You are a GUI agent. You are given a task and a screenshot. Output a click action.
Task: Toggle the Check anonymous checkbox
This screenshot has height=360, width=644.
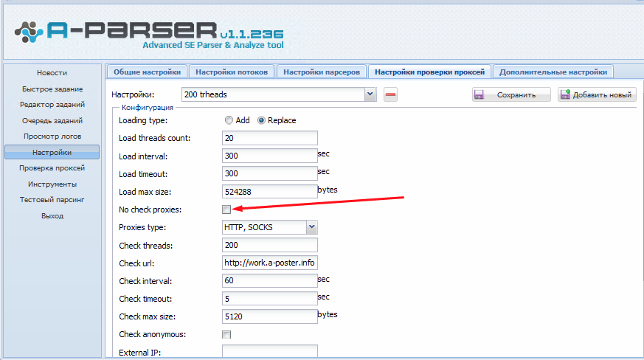click(x=226, y=334)
